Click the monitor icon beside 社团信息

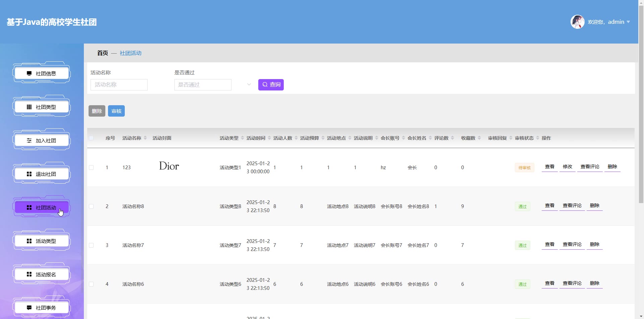click(x=29, y=73)
